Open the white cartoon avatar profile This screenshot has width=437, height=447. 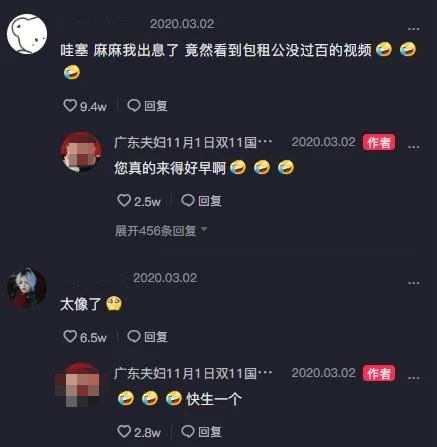pos(27,34)
